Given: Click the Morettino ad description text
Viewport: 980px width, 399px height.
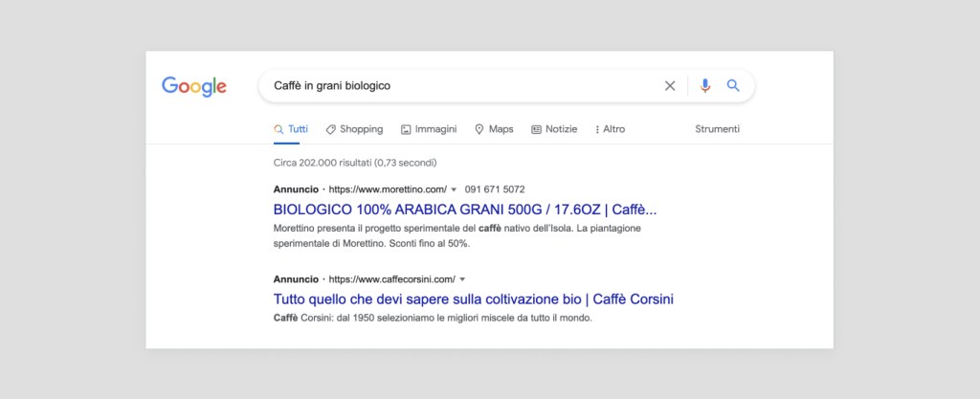Looking at the screenshot, I should click(x=457, y=236).
